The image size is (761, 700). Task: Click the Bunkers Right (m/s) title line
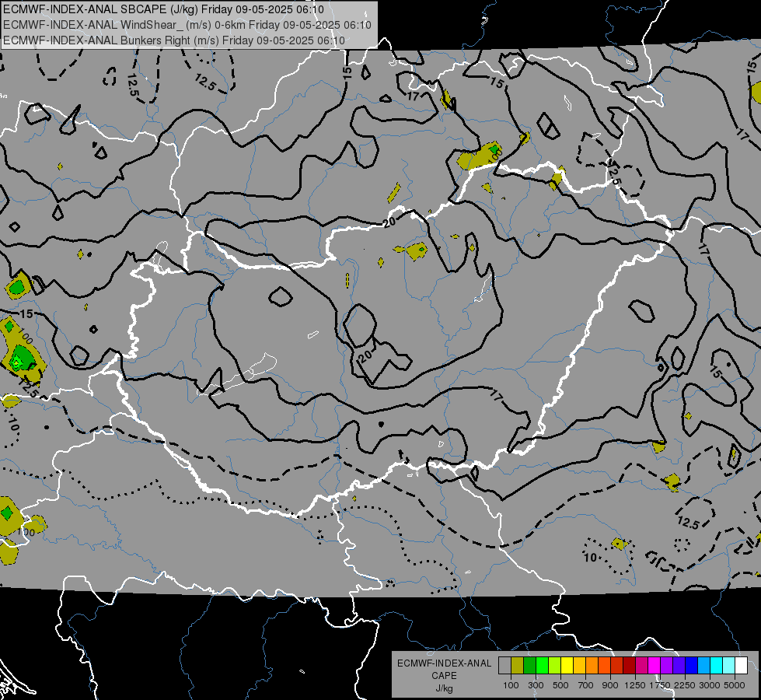click(x=174, y=40)
